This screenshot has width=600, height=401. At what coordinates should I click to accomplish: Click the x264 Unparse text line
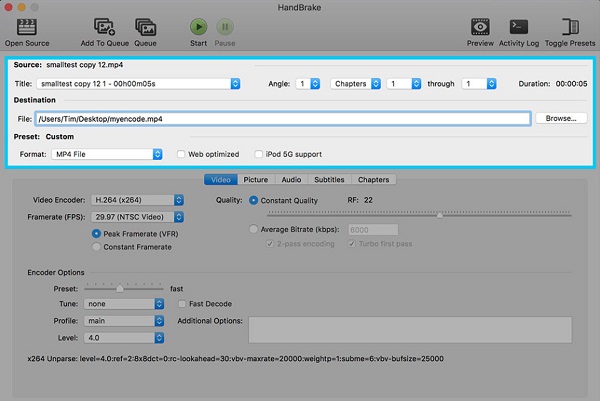[235, 359]
